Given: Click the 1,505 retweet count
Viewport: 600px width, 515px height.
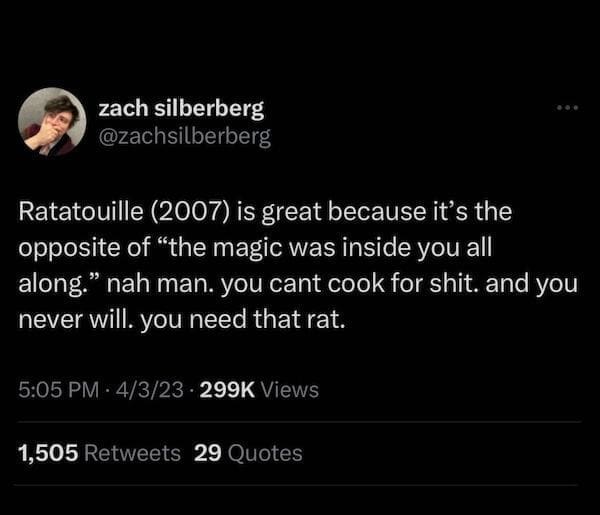Looking at the screenshot, I should tap(48, 453).
